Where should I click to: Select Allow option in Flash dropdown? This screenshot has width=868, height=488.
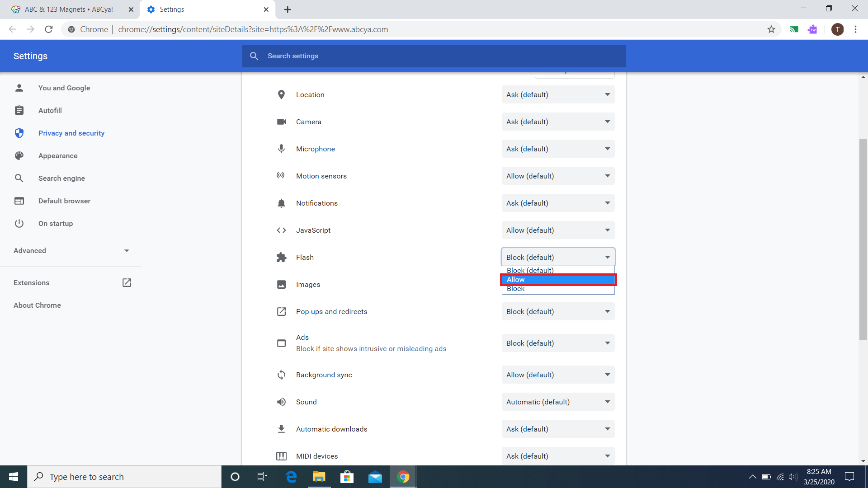(x=558, y=280)
